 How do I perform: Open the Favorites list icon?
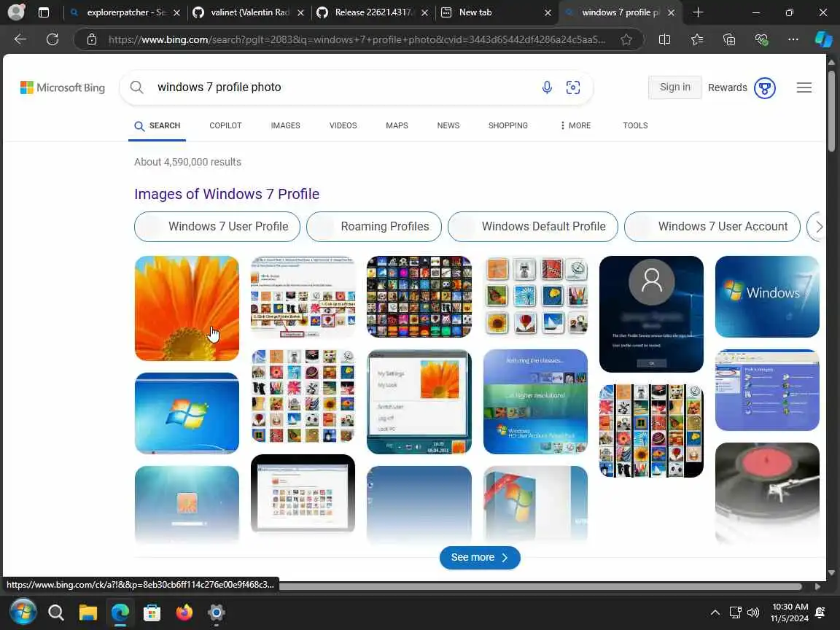click(697, 39)
